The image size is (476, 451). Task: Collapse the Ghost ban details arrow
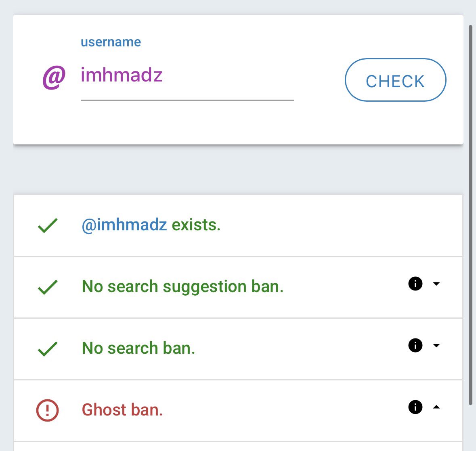point(436,407)
